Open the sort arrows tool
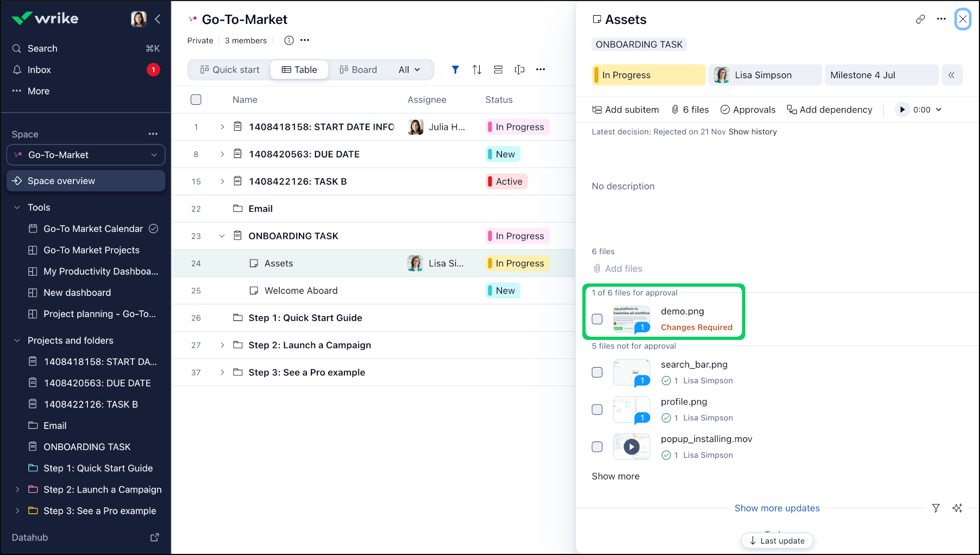980x555 pixels. pyautogui.click(x=476, y=70)
